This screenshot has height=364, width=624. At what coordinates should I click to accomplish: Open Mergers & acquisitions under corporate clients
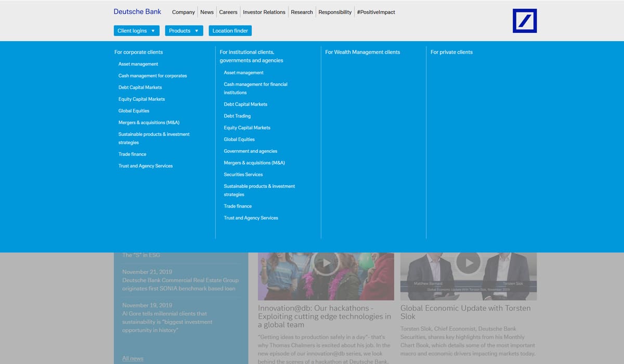pos(149,123)
